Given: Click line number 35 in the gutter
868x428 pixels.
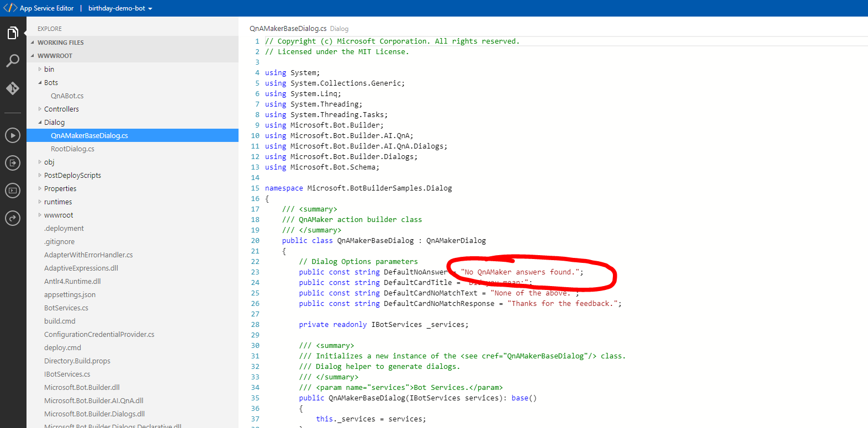Looking at the screenshot, I should 255,398.
